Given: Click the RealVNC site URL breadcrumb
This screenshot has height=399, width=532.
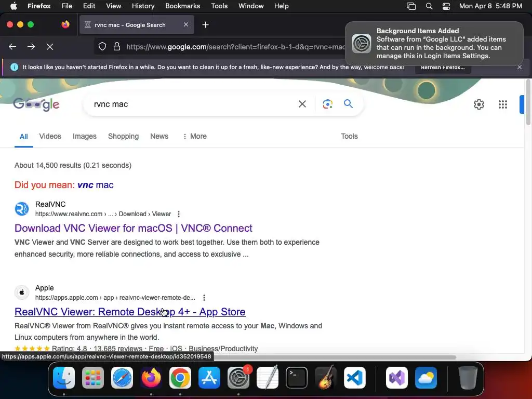Looking at the screenshot, I should point(103,214).
